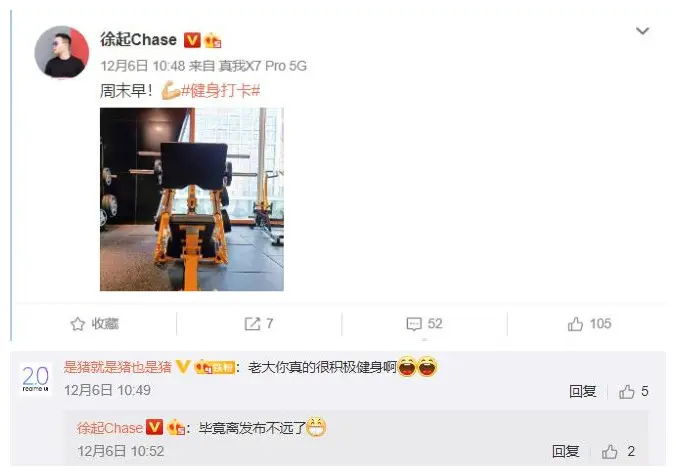The width and height of the screenshot is (676, 476).
Task: Enlarge the gym equipment photo
Action: [x=192, y=199]
